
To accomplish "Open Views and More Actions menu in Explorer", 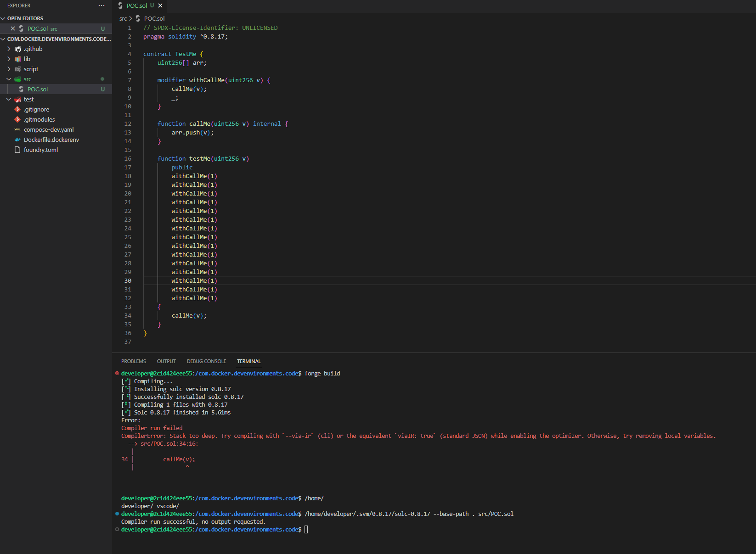I will [x=101, y=6].
